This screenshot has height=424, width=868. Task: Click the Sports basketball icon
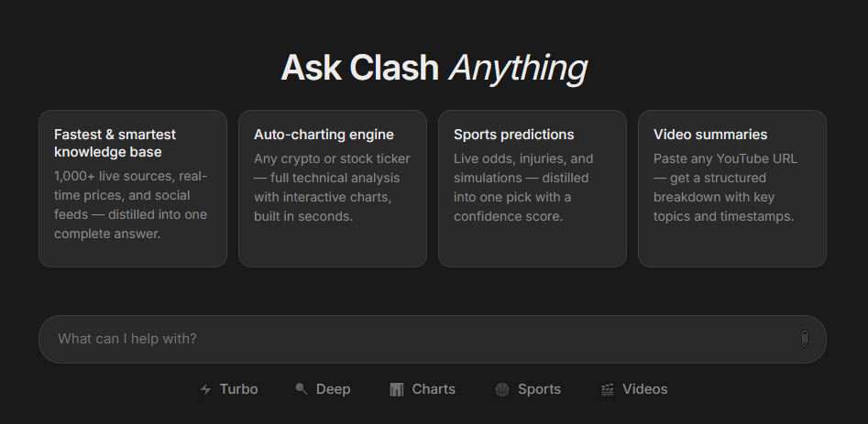point(501,389)
